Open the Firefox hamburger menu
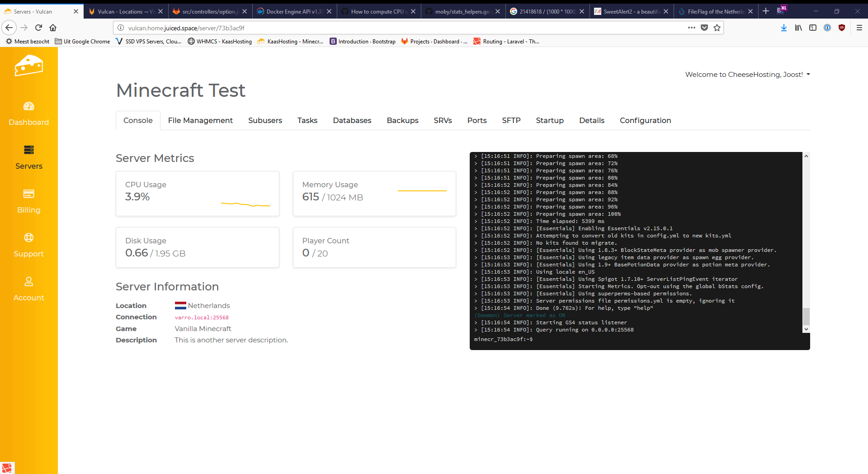The height and width of the screenshot is (474, 868). click(x=859, y=28)
